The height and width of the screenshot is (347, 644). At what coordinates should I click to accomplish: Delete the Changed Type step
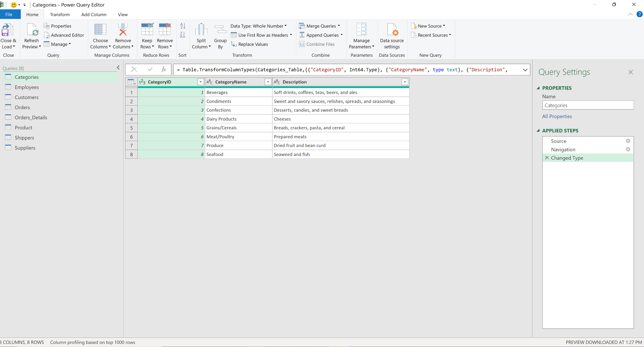click(547, 158)
